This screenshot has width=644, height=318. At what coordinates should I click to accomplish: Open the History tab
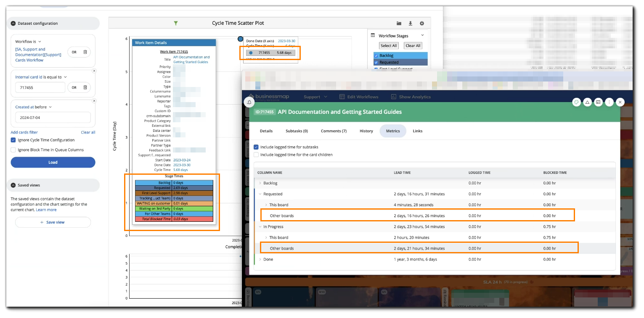(366, 131)
